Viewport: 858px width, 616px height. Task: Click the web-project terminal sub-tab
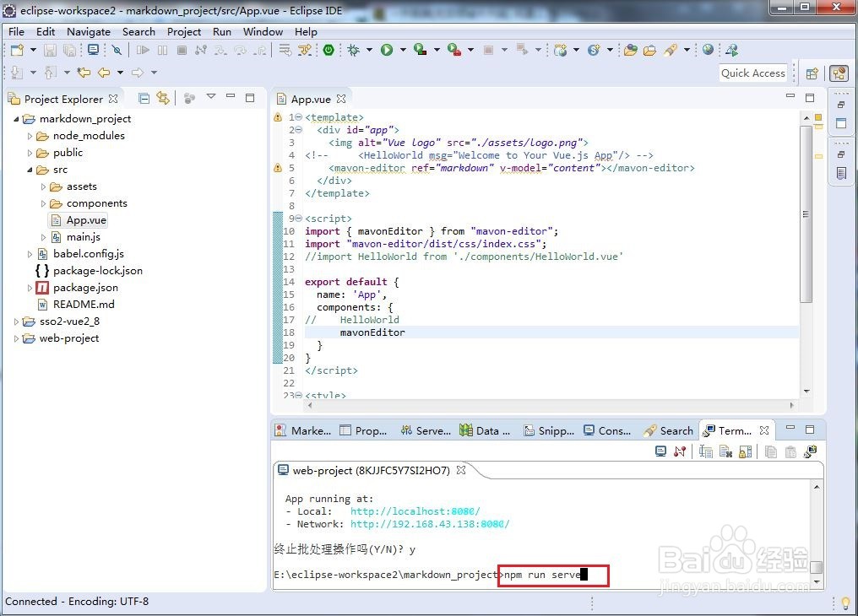coord(372,471)
